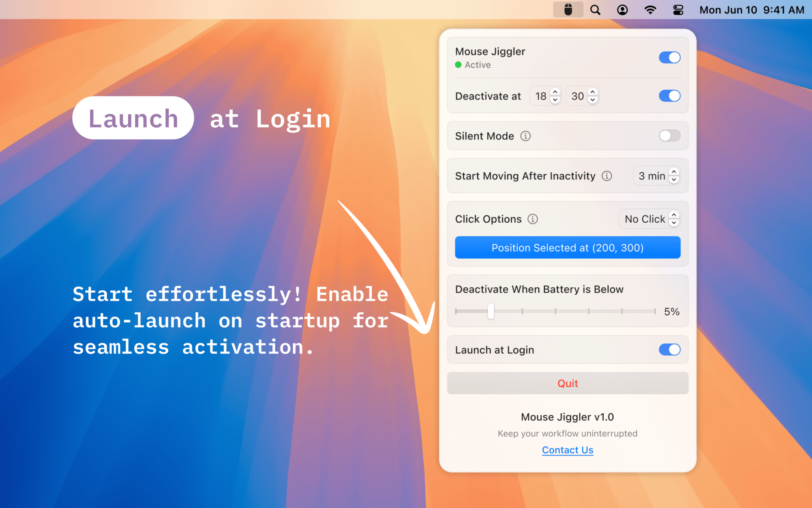
Task: Click the Mouse Jiggler menu bar icon
Action: [x=568, y=10]
